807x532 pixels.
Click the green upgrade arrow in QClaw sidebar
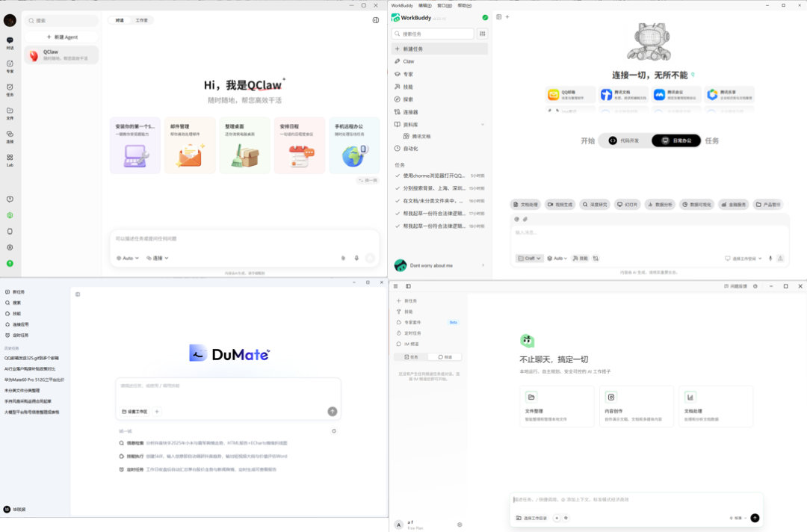[10, 264]
